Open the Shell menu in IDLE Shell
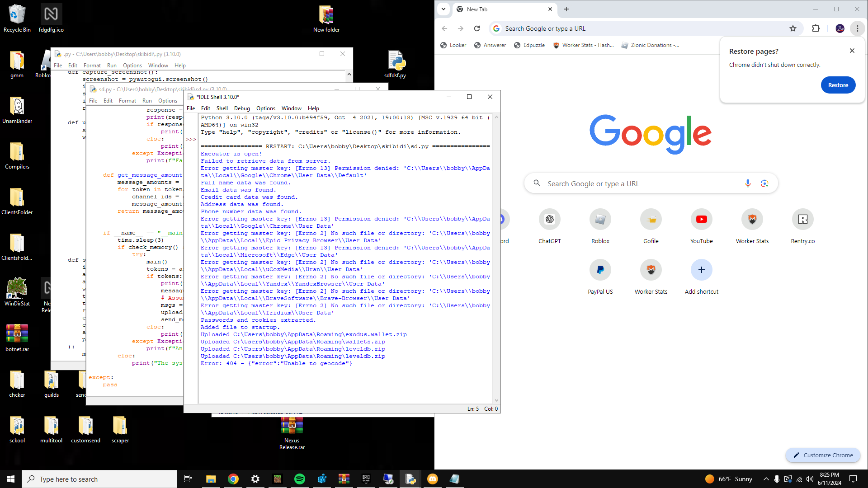The height and width of the screenshot is (488, 868). tap(222, 108)
